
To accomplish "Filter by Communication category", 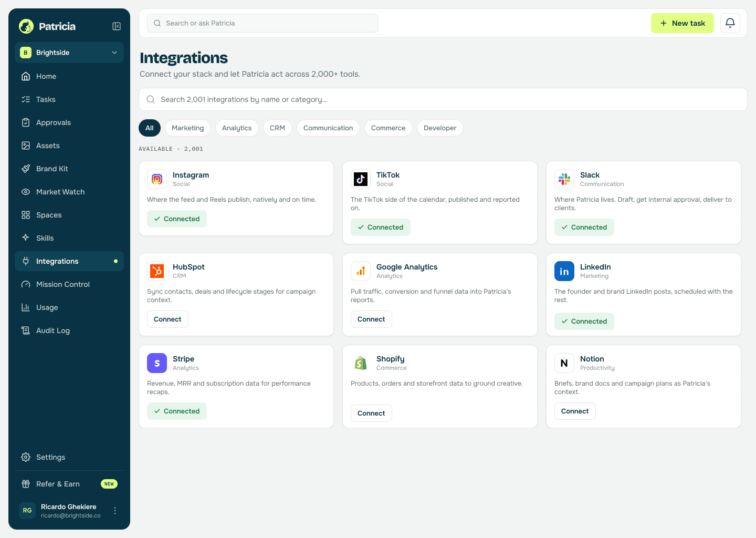I will pyautogui.click(x=328, y=128).
